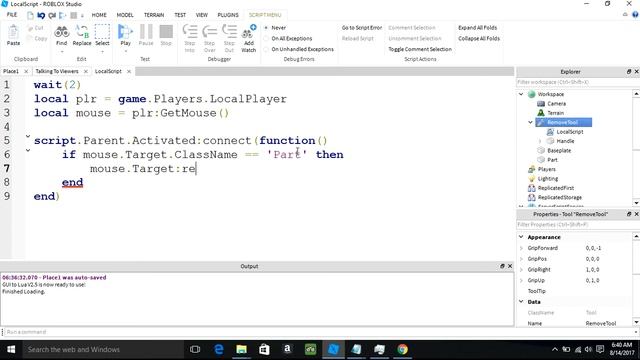Open Windows Start menu
This screenshot has width=640, height=360.
click(11, 349)
